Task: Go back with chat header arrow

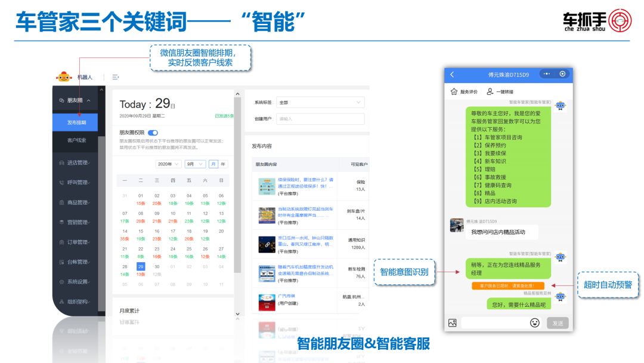Action: pyautogui.click(x=452, y=75)
